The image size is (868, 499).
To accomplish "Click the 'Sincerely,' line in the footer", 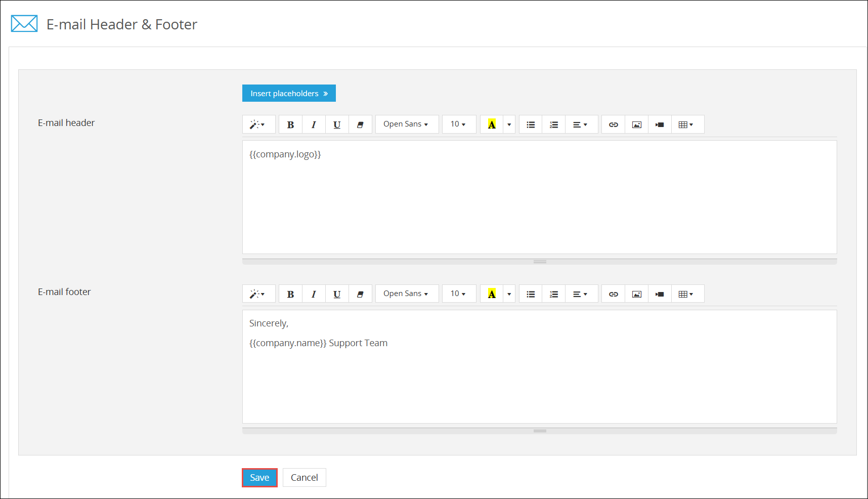I will coord(269,323).
